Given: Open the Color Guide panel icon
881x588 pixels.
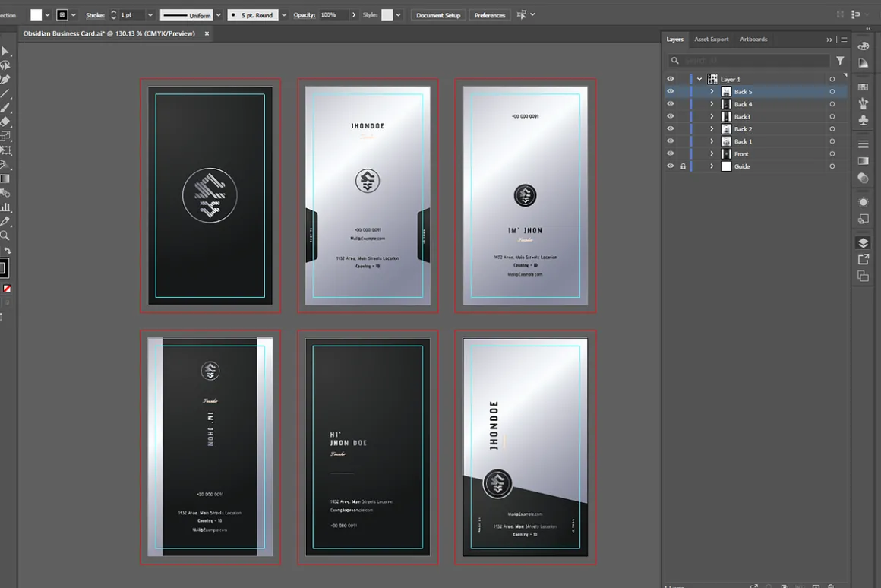Looking at the screenshot, I should pyautogui.click(x=864, y=62).
